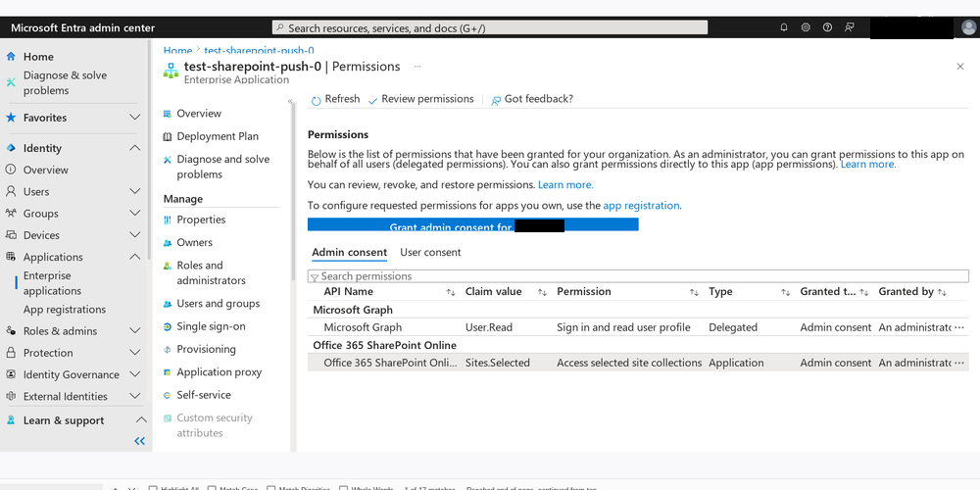Open Application proxy menu item

[219, 371]
